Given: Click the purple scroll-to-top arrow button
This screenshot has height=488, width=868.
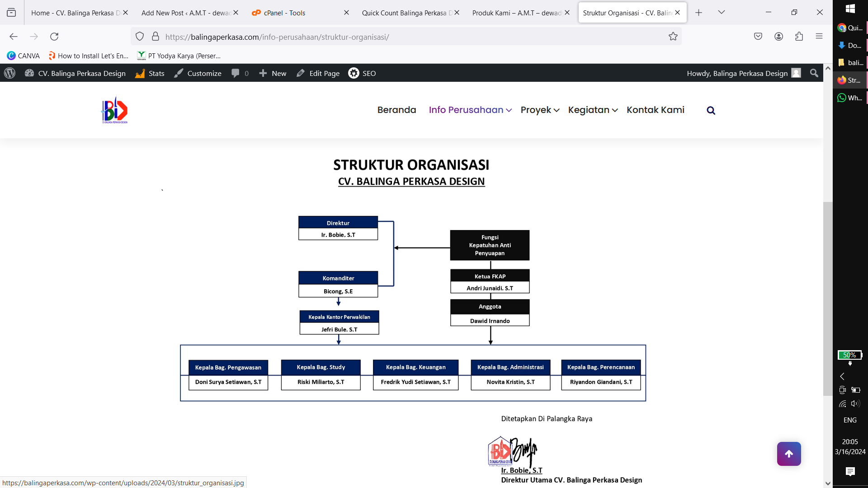Looking at the screenshot, I should click(789, 454).
